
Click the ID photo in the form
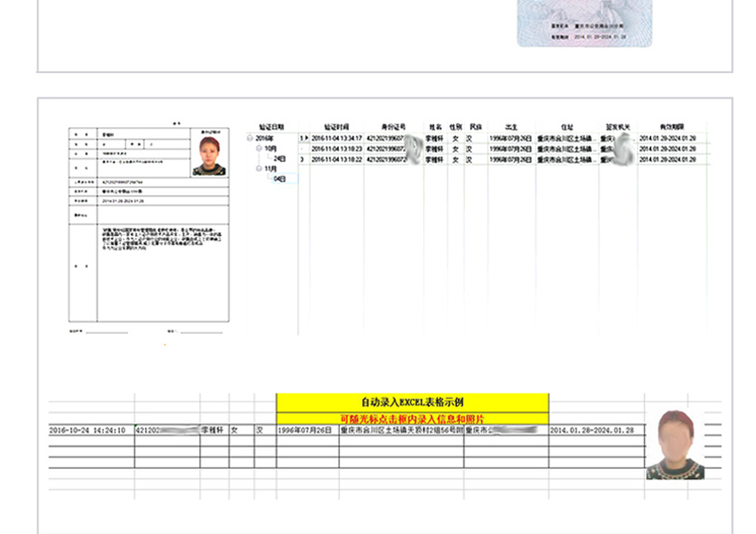(x=209, y=157)
